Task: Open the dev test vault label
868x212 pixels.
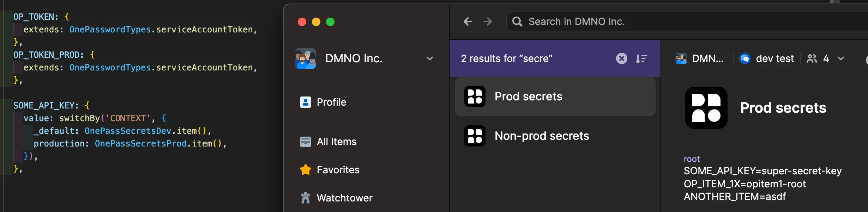Action: click(x=775, y=58)
